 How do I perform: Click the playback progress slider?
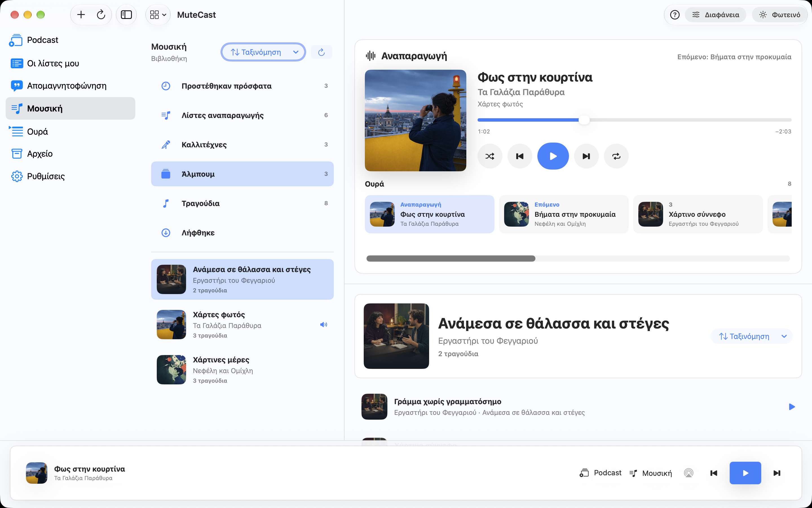pyautogui.click(x=634, y=120)
